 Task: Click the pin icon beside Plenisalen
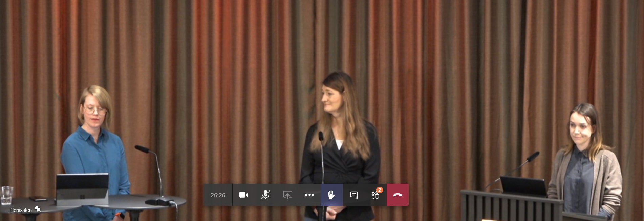point(38,209)
